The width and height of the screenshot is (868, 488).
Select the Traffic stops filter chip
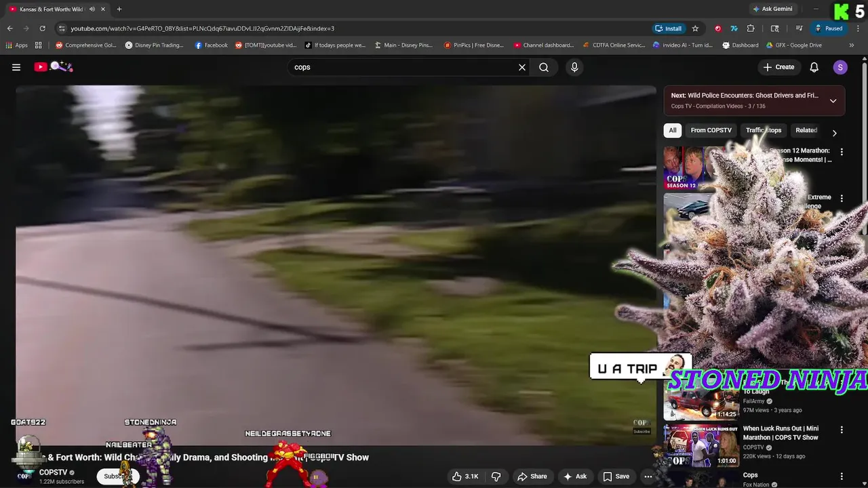(x=764, y=130)
